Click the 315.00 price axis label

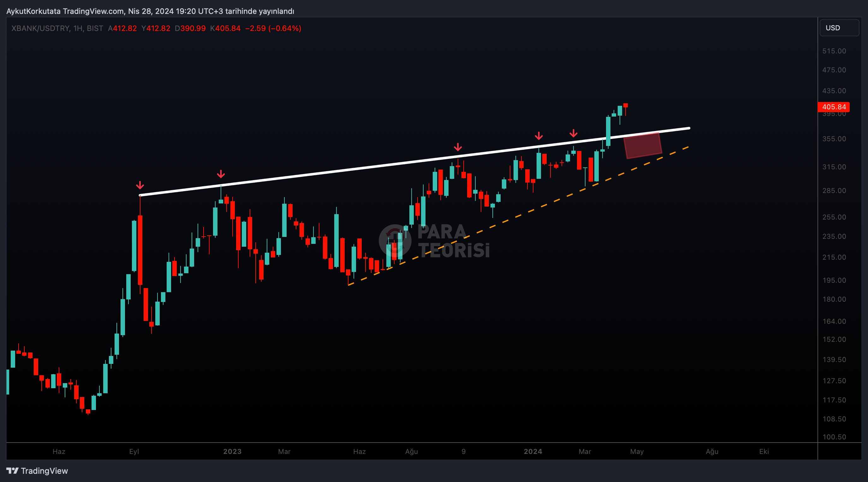click(834, 167)
